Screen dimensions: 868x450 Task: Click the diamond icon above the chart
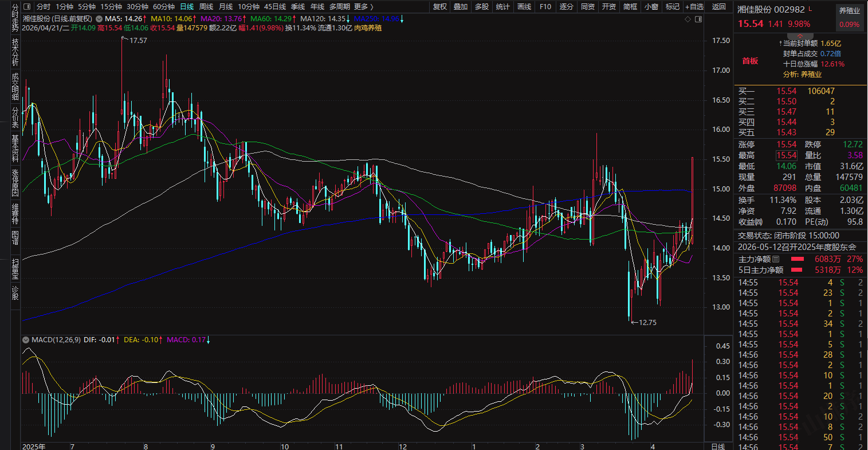[688, 19]
